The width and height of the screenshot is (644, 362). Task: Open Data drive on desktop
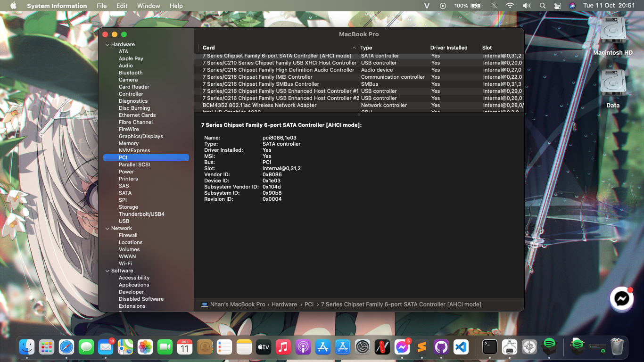point(613,89)
